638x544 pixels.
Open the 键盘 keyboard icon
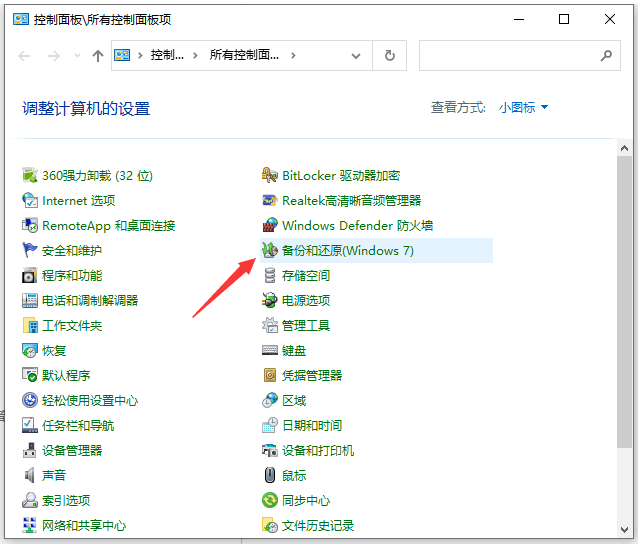pos(270,350)
